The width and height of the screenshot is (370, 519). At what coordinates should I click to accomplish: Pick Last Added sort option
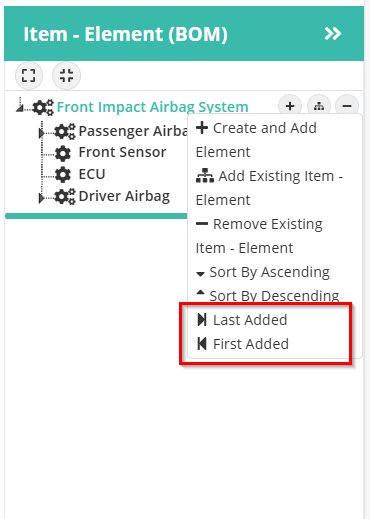click(x=242, y=320)
